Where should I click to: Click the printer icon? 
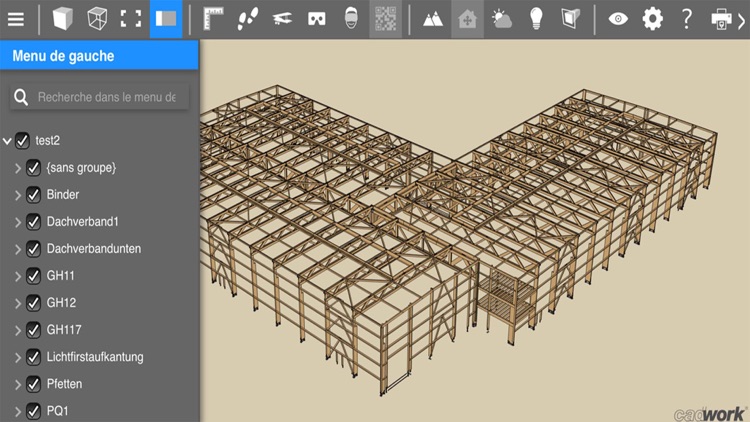coord(721,19)
